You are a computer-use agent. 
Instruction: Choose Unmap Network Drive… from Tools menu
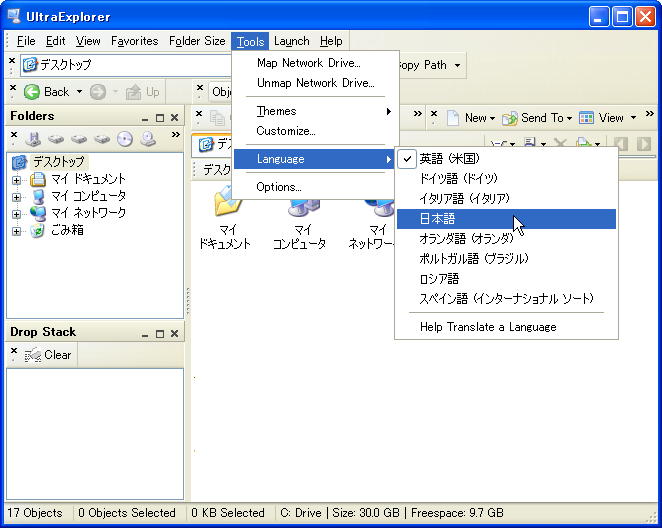[315, 83]
